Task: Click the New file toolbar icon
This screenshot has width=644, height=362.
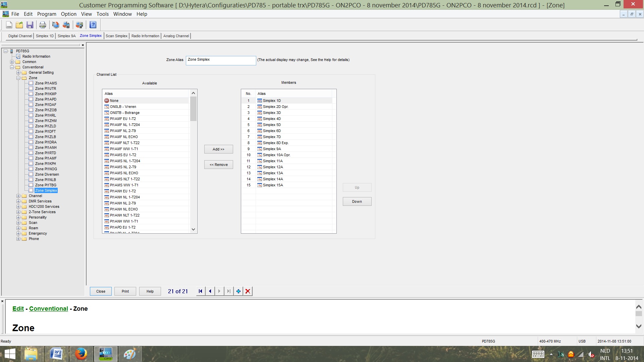Action: pyautogui.click(x=9, y=25)
